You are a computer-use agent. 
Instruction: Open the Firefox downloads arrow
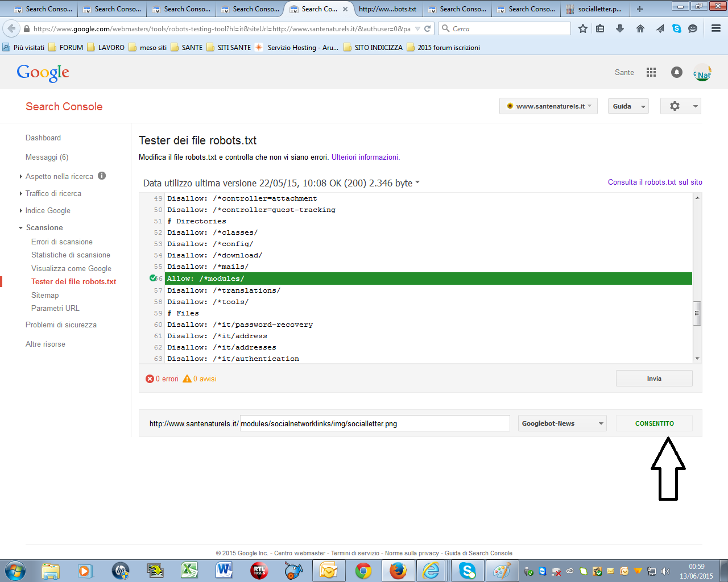pos(620,28)
